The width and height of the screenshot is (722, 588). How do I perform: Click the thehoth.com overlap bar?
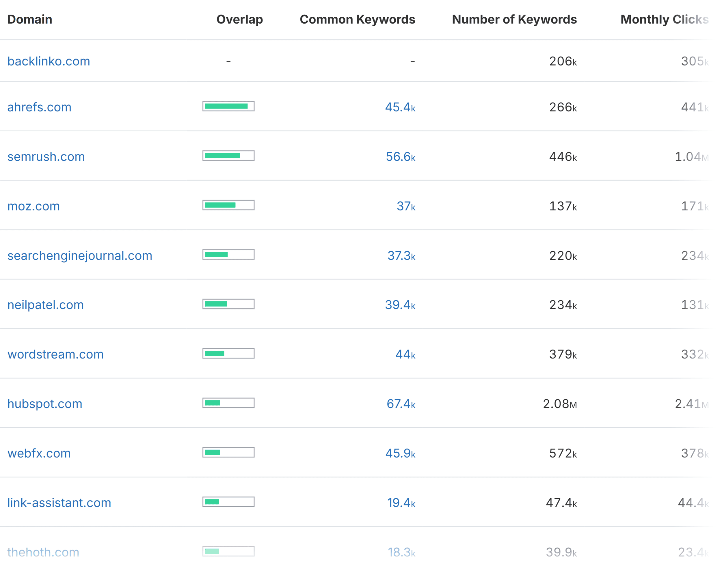[x=228, y=551]
